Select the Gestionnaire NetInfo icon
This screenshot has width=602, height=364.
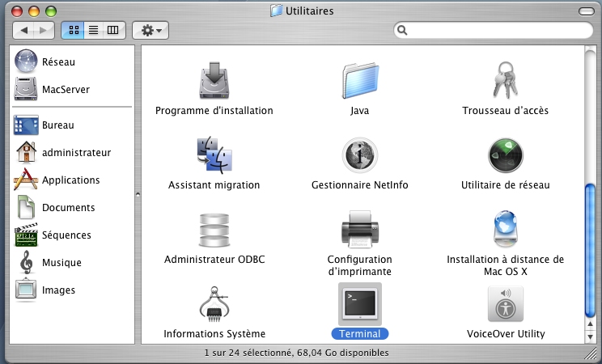pos(360,155)
